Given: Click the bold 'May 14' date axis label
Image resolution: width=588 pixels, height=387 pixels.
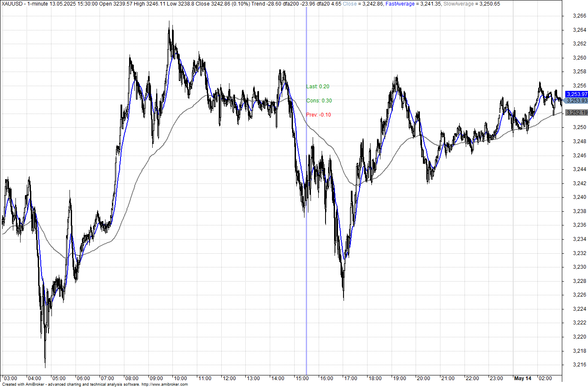Looking at the screenshot, I should [523, 378].
